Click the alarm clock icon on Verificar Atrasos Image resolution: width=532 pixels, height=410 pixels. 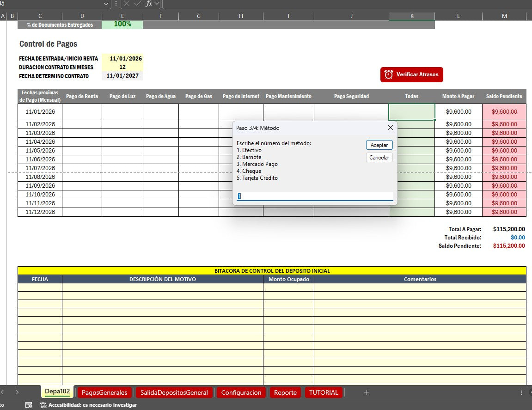(x=388, y=74)
